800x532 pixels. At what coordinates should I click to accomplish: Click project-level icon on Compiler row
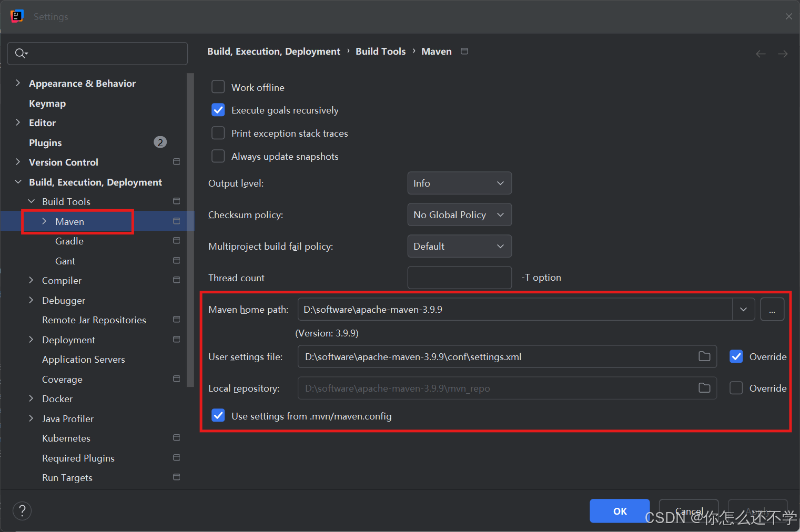177,280
